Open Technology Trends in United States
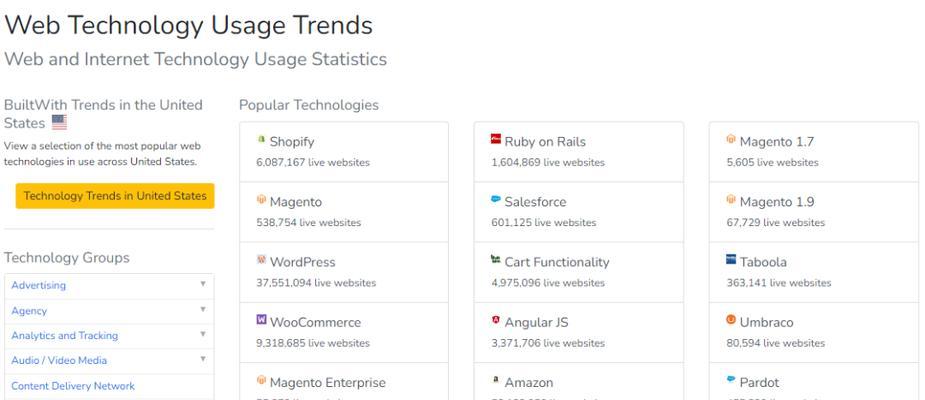 pos(115,196)
